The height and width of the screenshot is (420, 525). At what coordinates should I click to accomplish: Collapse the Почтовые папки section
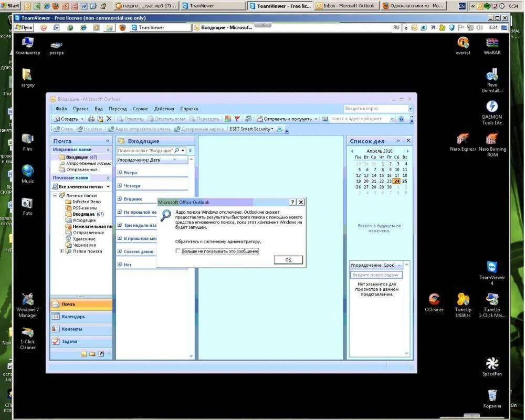click(x=108, y=178)
